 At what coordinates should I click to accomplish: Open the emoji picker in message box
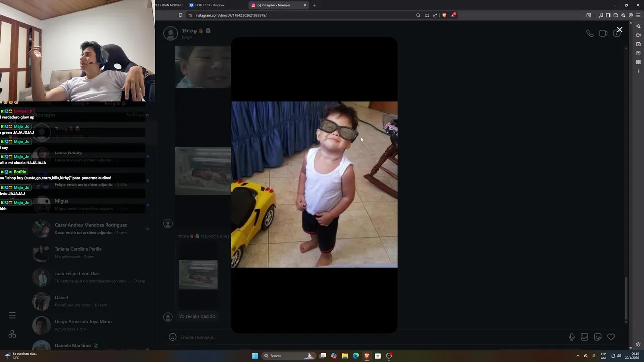click(172, 337)
